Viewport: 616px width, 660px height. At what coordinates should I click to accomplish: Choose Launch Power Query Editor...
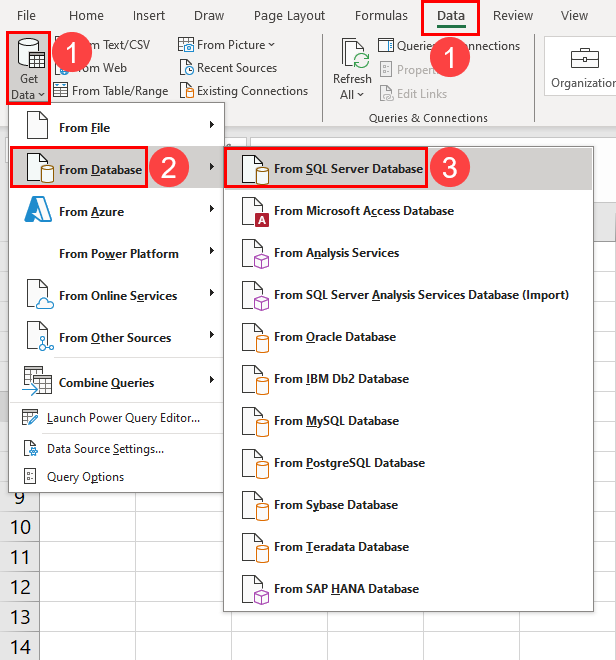tap(117, 418)
